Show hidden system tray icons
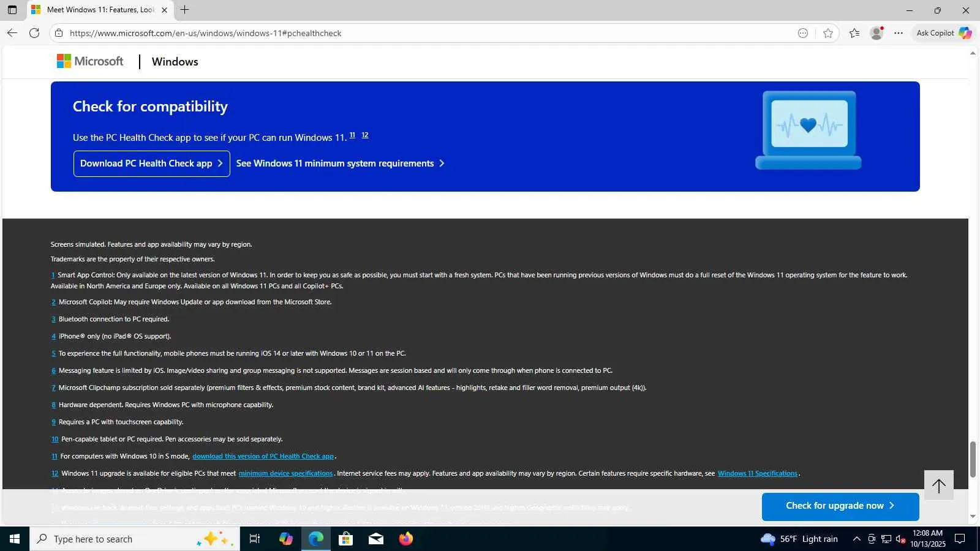Viewport: 980px width, 551px height. (857, 539)
